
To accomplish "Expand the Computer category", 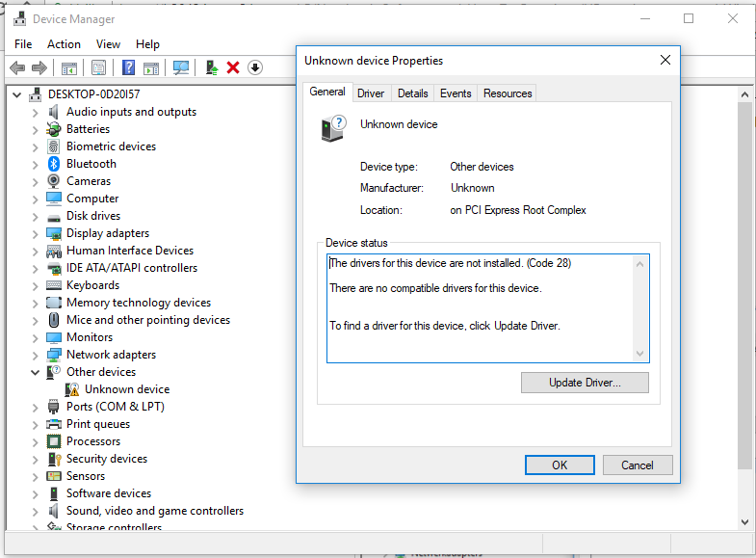I will pyautogui.click(x=35, y=199).
